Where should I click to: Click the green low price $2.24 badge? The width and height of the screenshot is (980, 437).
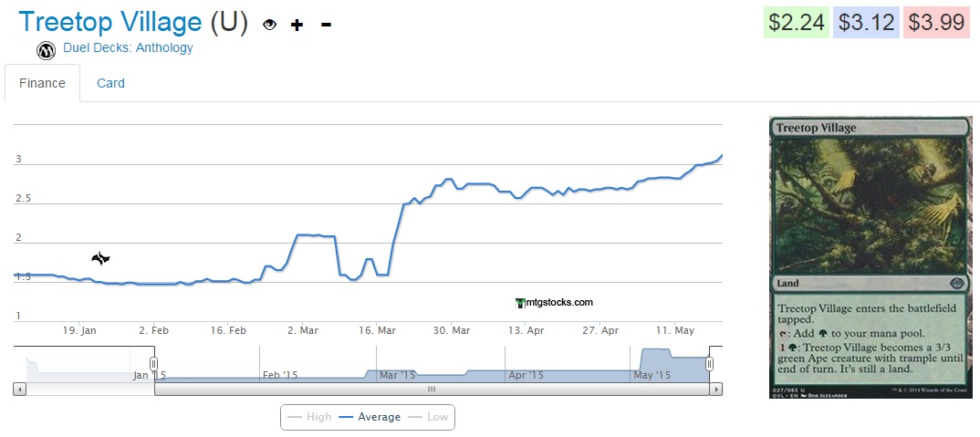tap(797, 23)
